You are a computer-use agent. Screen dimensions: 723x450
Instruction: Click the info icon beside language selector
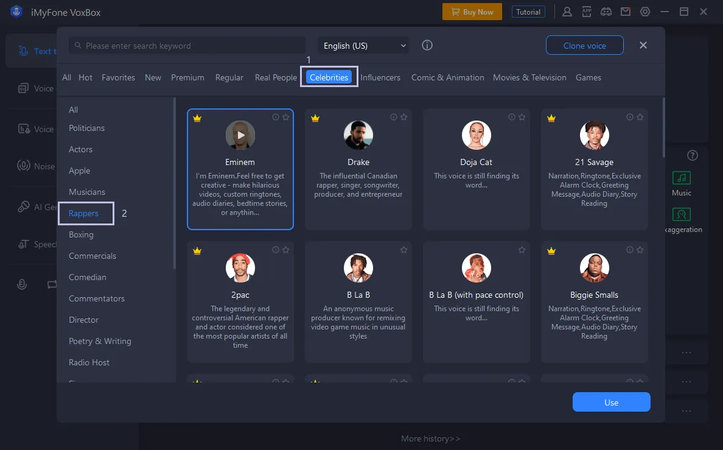[427, 46]
